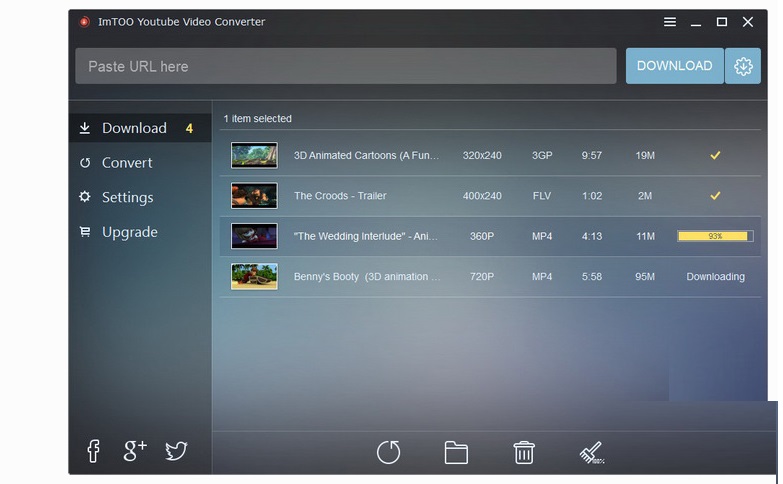Click the 360P resolution value
This screenshot has width=783, height=484.
pos(482,236)
